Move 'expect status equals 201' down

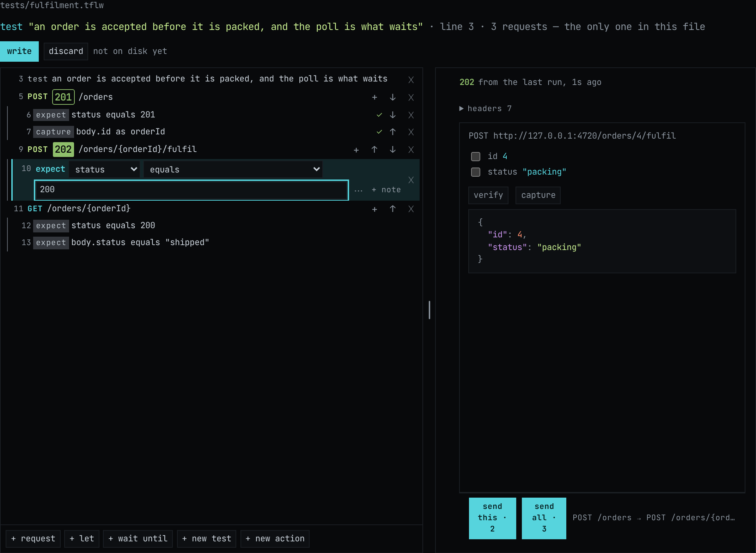392,115
